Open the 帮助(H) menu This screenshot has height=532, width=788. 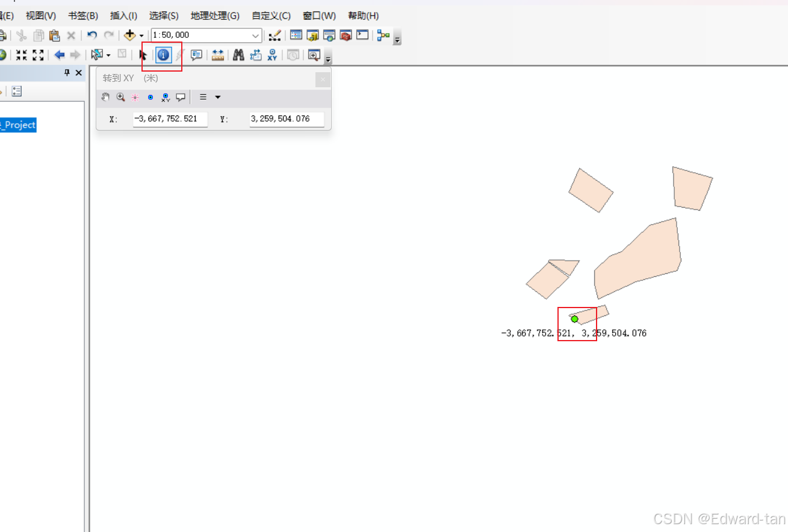[364, 16]
